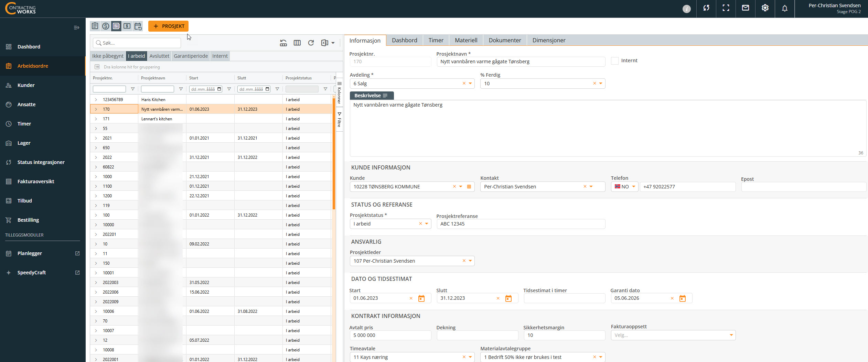Create a new Prosjekt
This screenshot has width=868, height=362.
[x=168, y=26]
